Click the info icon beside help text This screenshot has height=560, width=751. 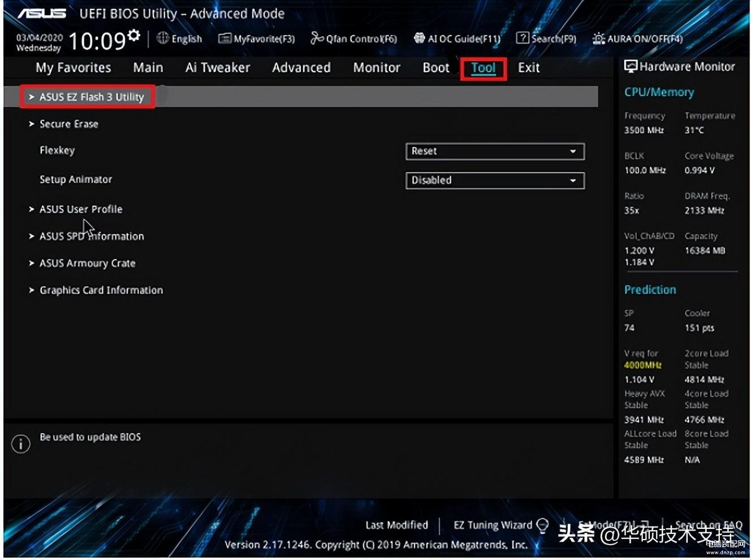[x=21, y=443]
